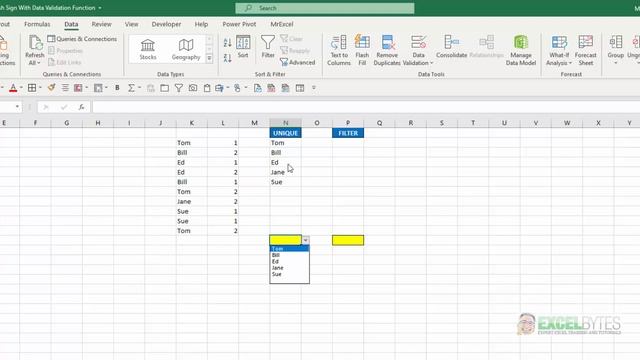Expand the Refresh All dropdown arrow

click(x=39, y=63)
